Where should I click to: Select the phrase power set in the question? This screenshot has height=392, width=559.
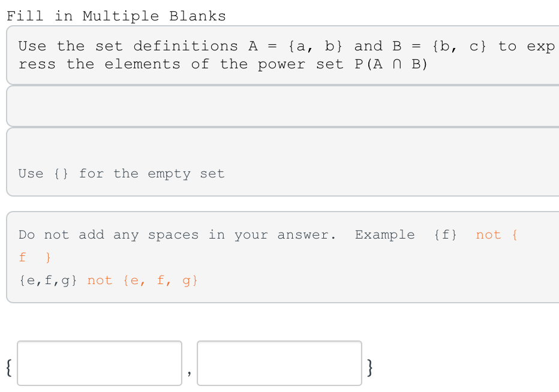(302, 64)
